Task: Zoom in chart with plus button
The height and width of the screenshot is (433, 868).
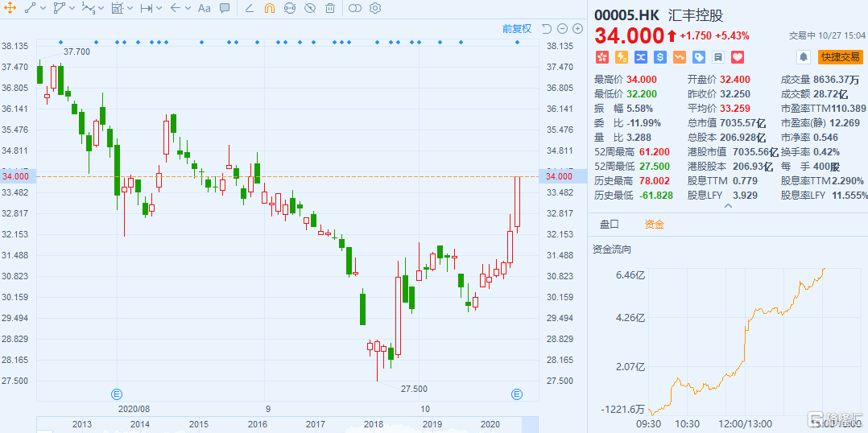Action: [x=577, y=29]
